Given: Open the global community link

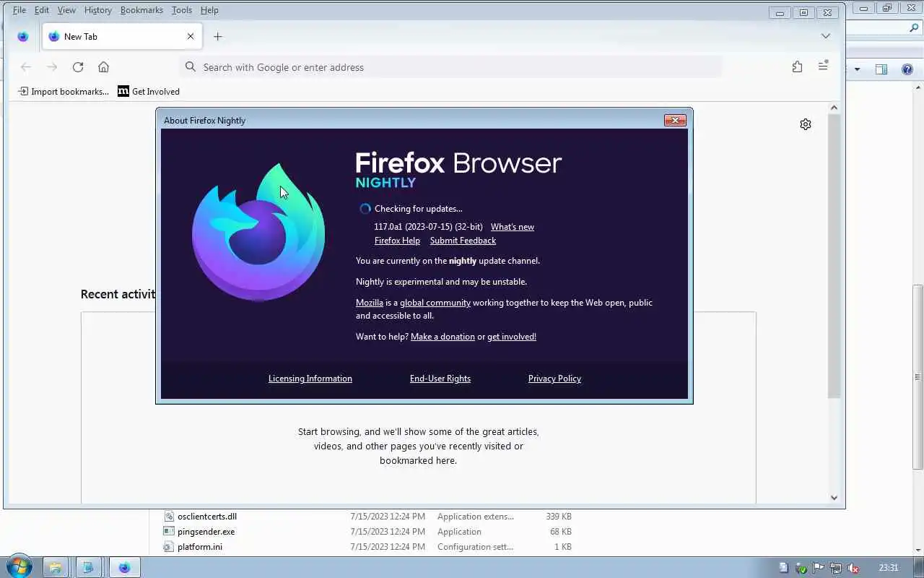Looking at the screenshot, I should [x=435, y=303].
